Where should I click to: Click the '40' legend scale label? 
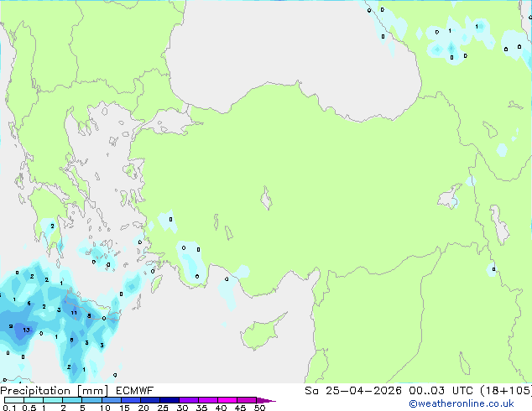(221, 408)
